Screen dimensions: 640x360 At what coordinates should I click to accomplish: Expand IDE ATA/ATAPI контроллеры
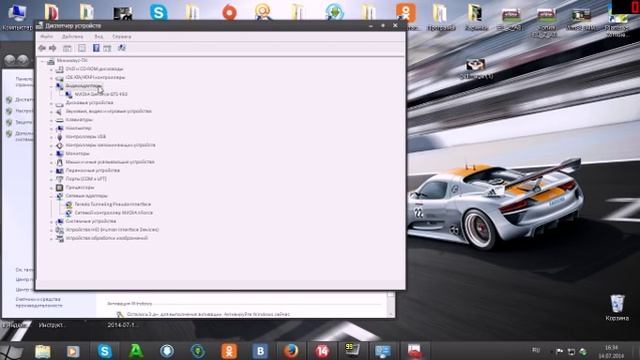51,78
